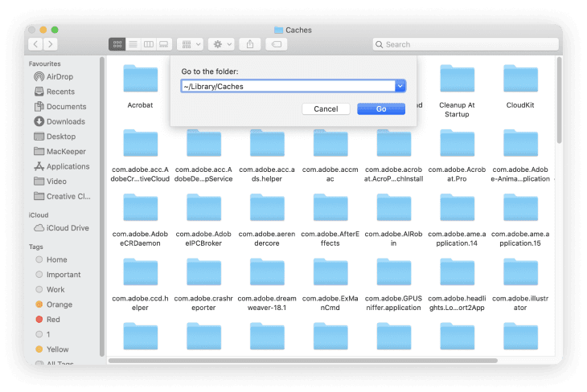
Task: Open the CloudKit folder
Action: (520, 80)
